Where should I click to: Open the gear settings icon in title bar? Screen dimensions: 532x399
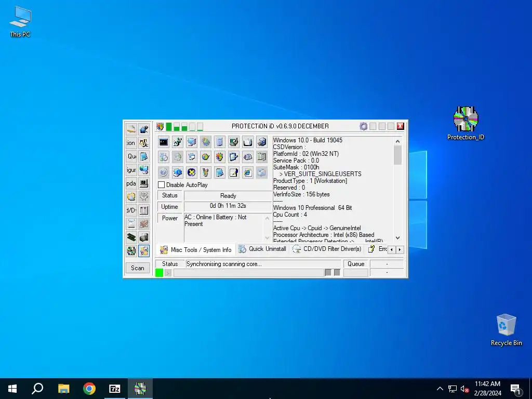pos(363,126)
